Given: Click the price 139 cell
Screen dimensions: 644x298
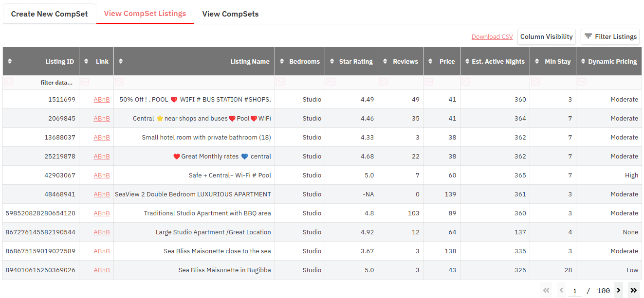Looking at the screenshot, I should (x=442, y=194).
